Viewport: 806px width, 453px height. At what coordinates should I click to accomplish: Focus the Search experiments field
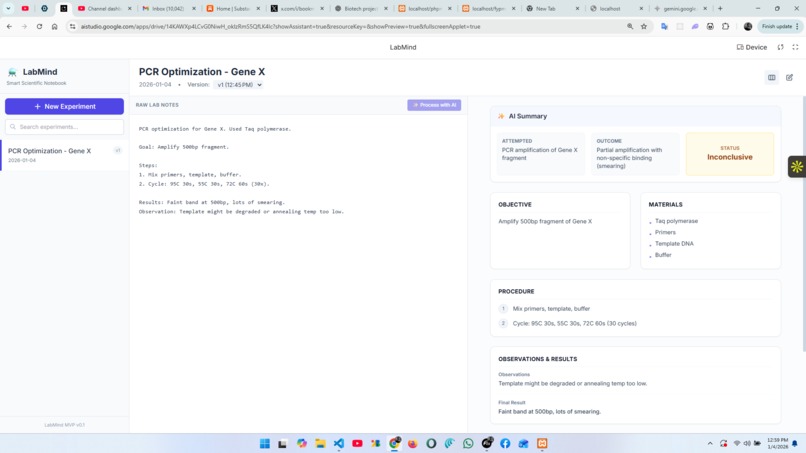click(64, 127)
